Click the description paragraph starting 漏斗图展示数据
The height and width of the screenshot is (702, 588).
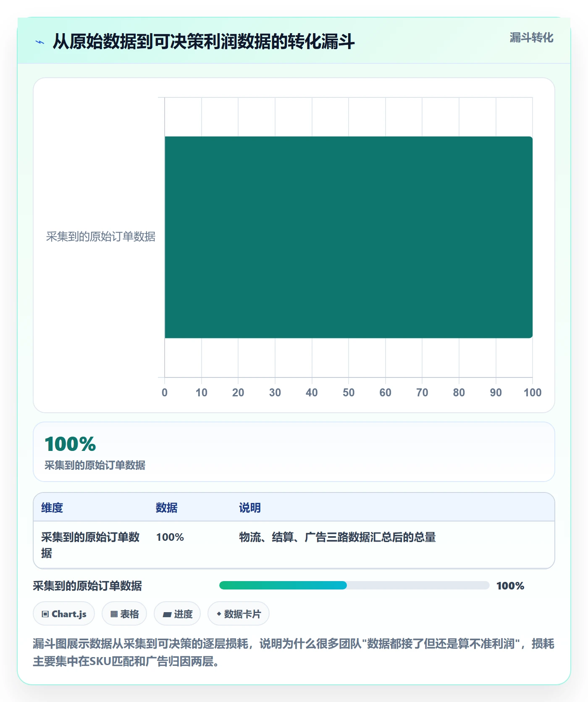pos(294,652)
